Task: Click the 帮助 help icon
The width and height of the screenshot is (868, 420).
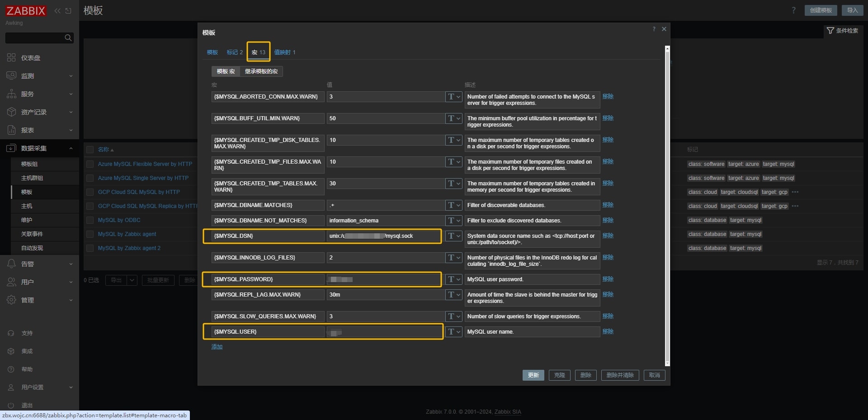Action: click(x=11, y=369)
